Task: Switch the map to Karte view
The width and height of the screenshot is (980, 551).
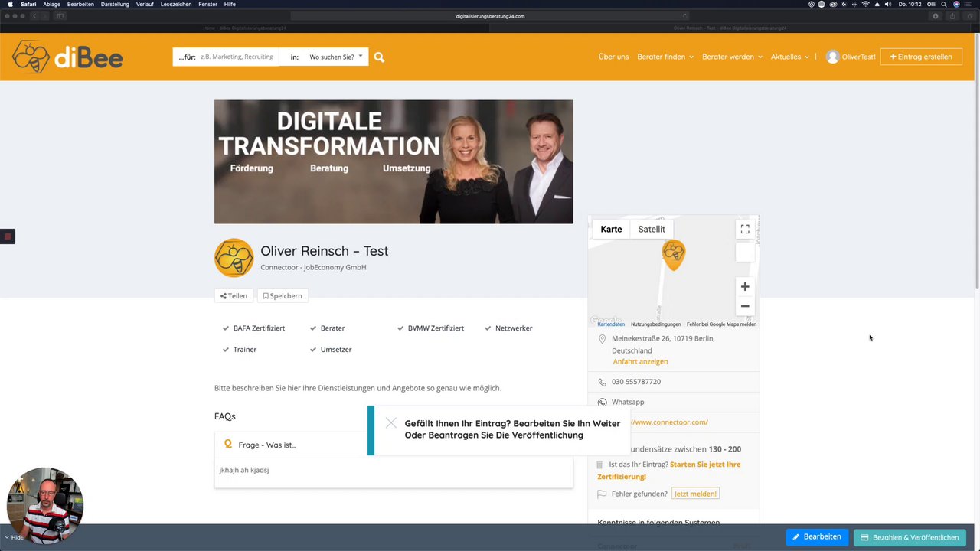Action: tap(611, 229)
